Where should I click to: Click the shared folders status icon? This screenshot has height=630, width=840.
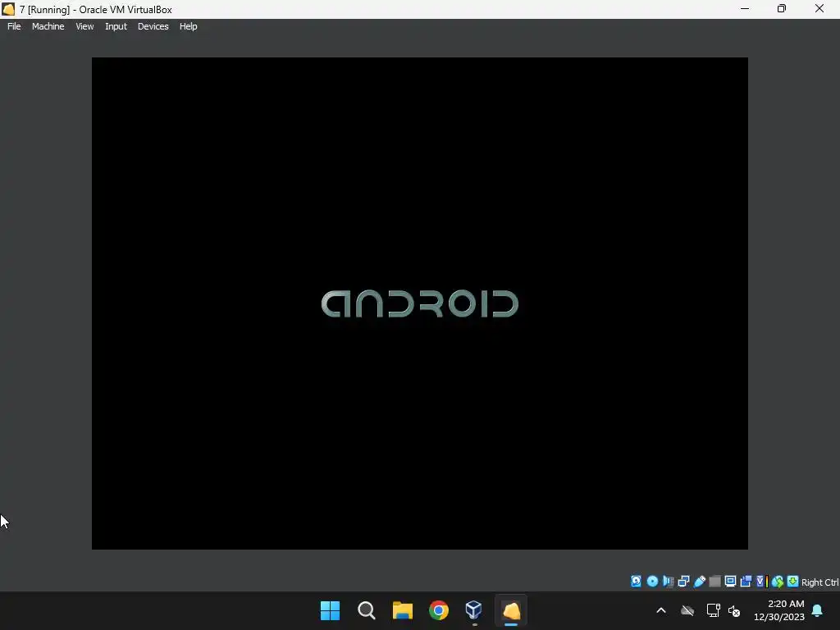pos(714,582)
